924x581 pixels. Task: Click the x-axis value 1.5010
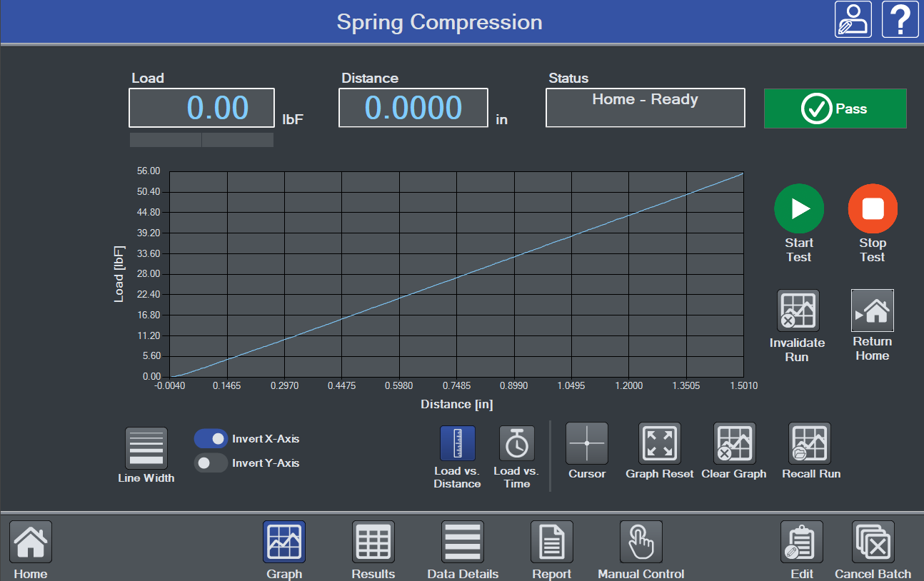tap(743, 386)
